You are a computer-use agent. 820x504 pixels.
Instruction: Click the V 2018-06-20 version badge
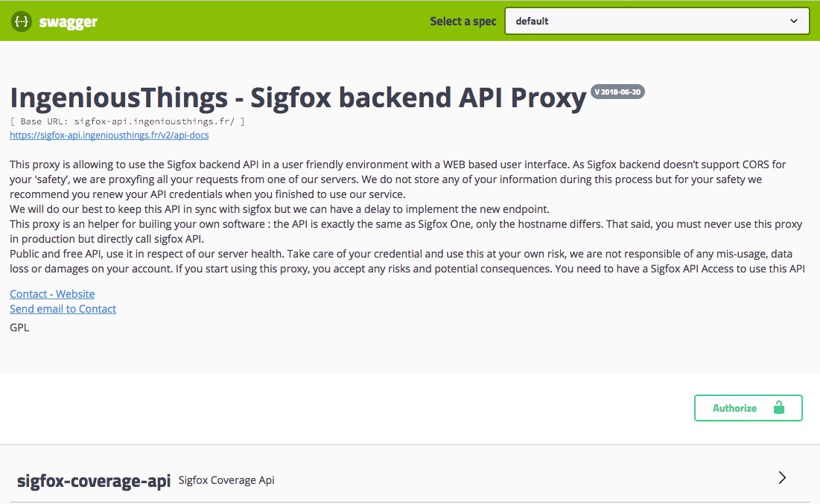617,92
